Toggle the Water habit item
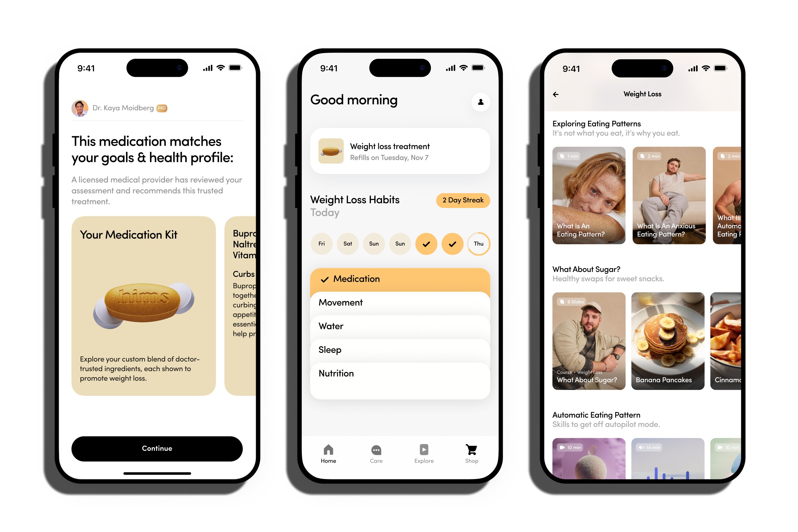 [399, 326]
